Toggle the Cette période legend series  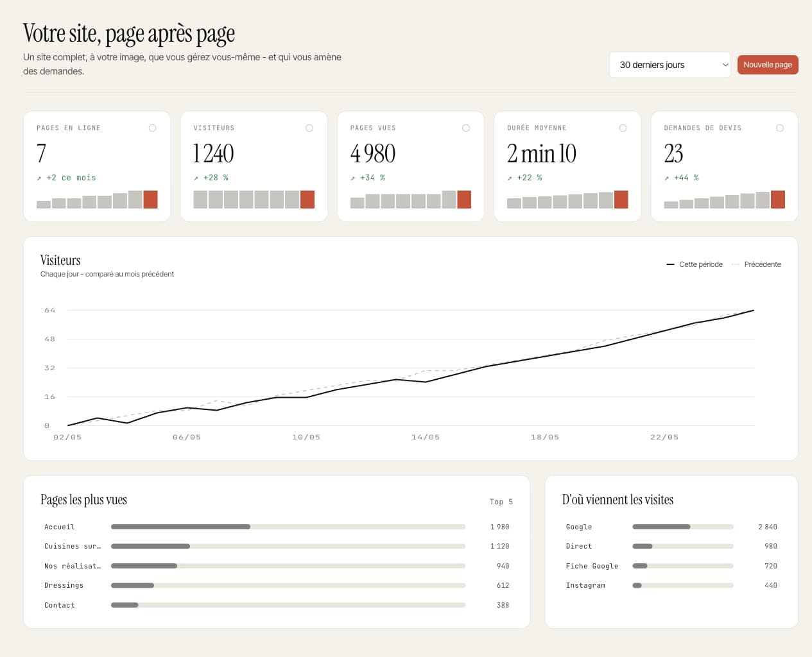pos(695,264)
